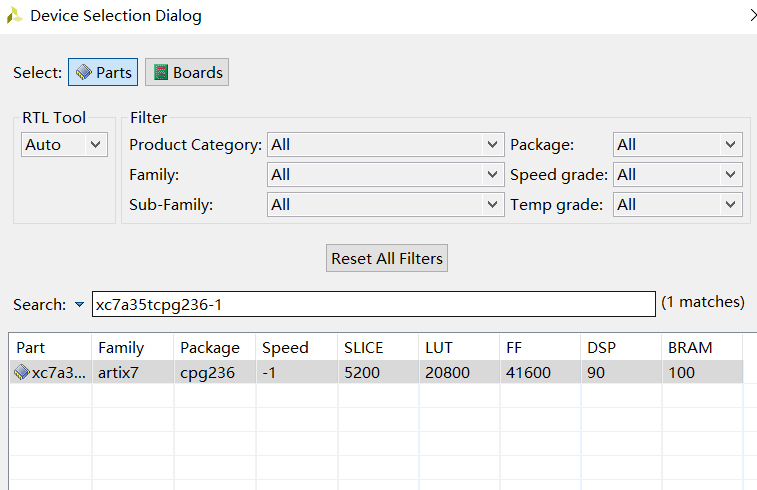The height and width of the screenshot is (490, 757).
Task: Sort by the BRAM column header
Action: [702, 348]
